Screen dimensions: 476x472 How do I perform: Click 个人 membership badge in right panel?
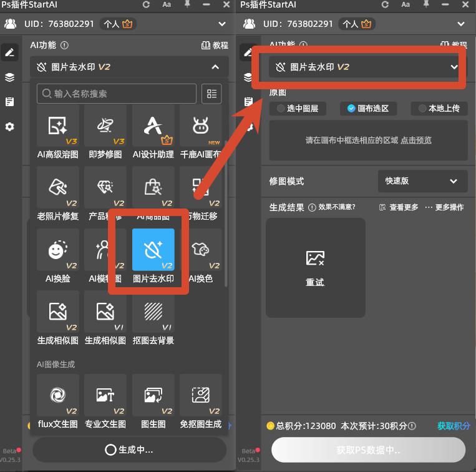click(x=357, y=24)
